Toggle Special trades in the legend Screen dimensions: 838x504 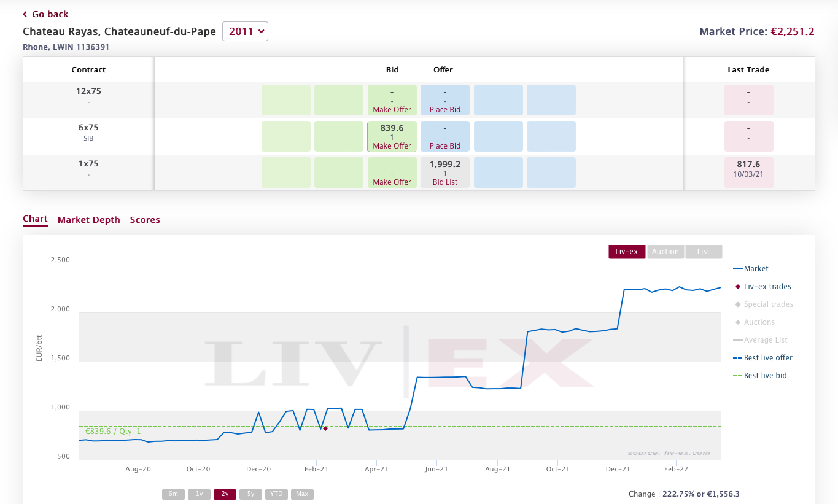point(764,304)
